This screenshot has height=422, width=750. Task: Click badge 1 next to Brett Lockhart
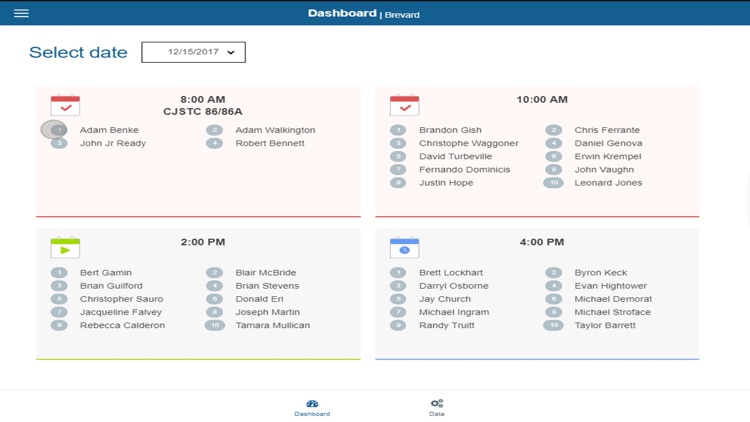(x=398, y=273)
